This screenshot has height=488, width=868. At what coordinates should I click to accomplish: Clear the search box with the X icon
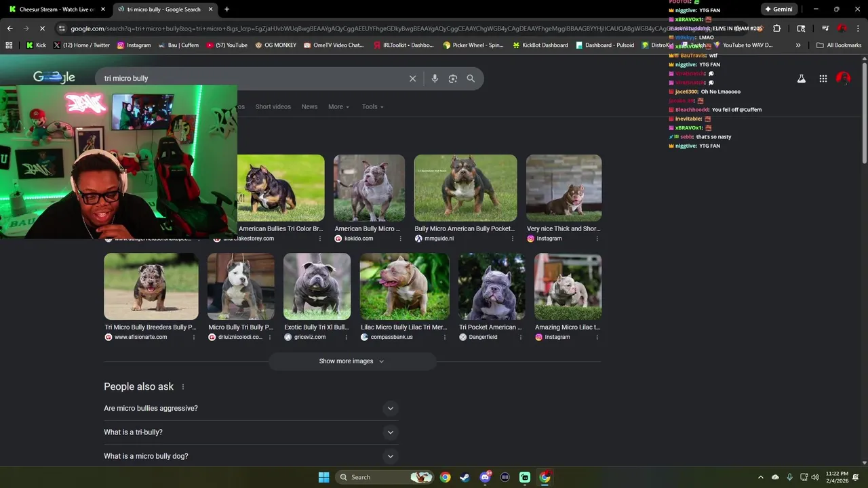click(412, 79)
